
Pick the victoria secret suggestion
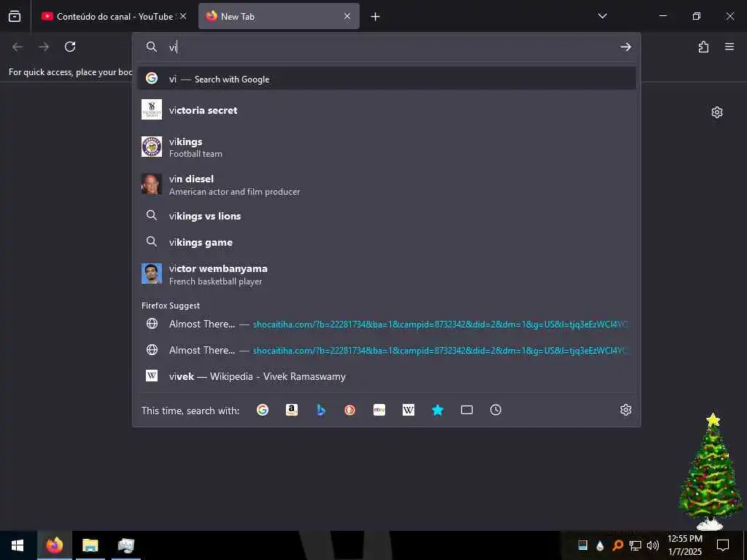tap(387, 110)
